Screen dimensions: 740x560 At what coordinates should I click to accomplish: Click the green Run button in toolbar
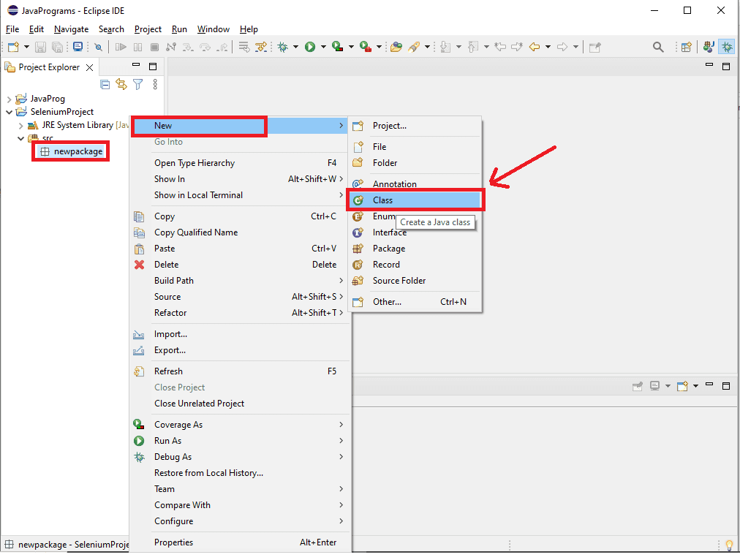(x=310, y=47)
